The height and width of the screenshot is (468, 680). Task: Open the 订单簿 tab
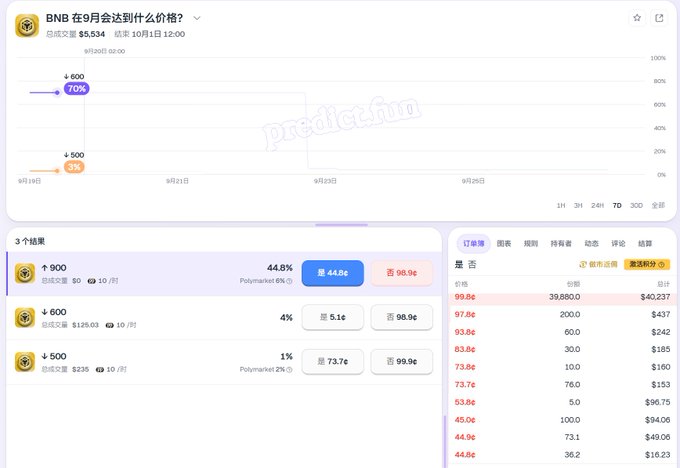pyautogui.click(x=474, y=244)
